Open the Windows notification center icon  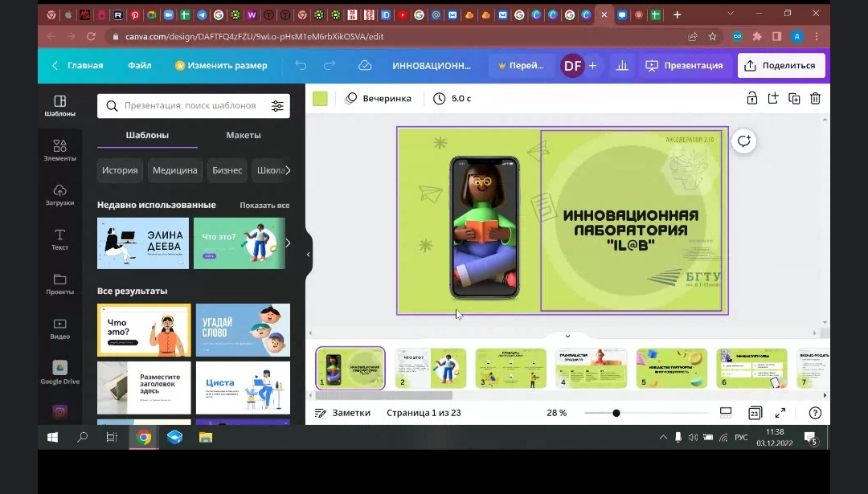click(811, 438)
